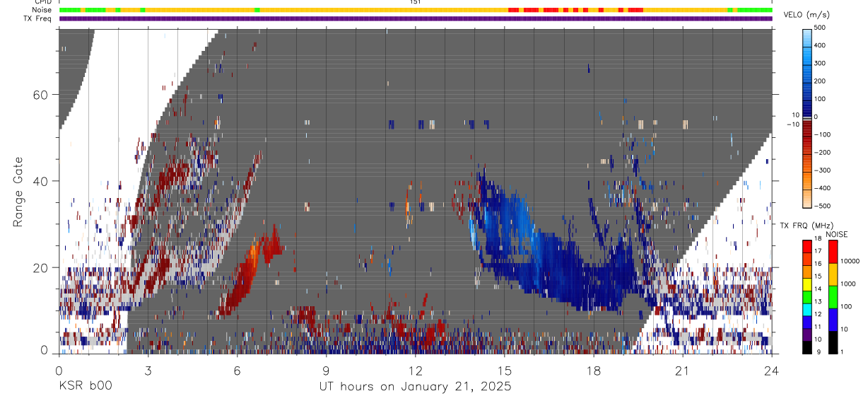Click x-axis tick label 21
Screen dimensions: 868x401
point(683,370)
